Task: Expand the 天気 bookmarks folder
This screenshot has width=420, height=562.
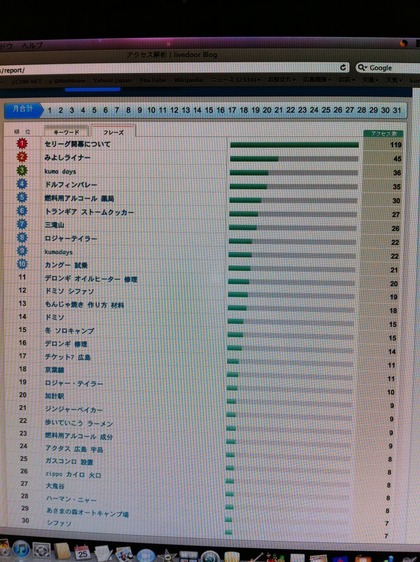Action: coord(394,80)
